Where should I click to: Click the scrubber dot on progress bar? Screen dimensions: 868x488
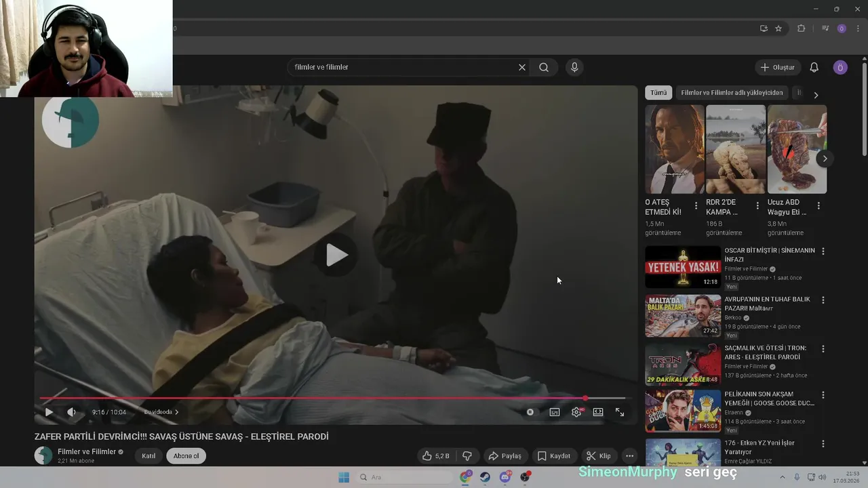[x=585, y=398]
